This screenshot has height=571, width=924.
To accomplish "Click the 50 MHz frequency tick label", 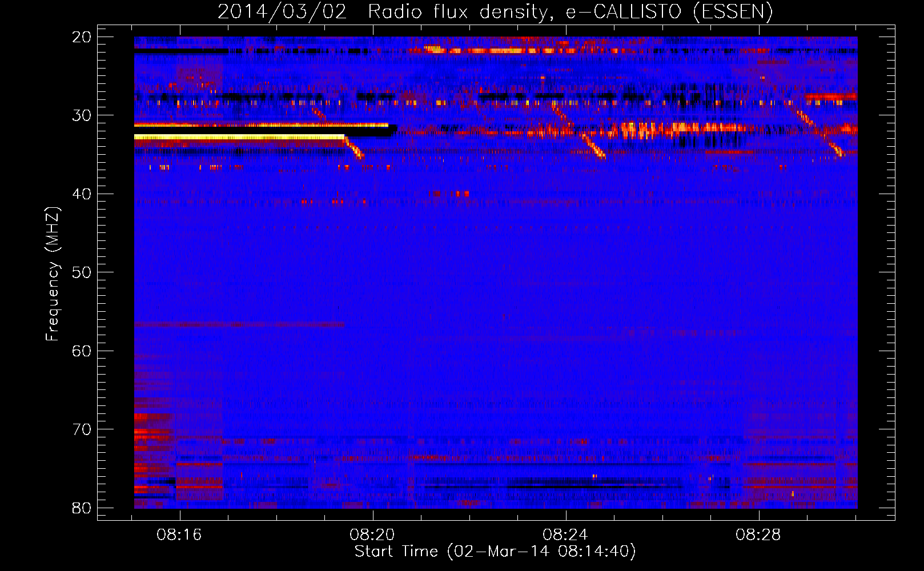I will (82, 272).
